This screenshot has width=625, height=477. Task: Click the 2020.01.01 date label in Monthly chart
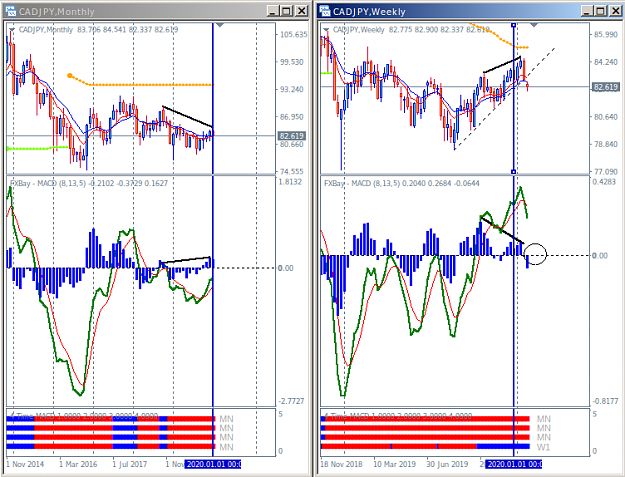click(214, 464)
